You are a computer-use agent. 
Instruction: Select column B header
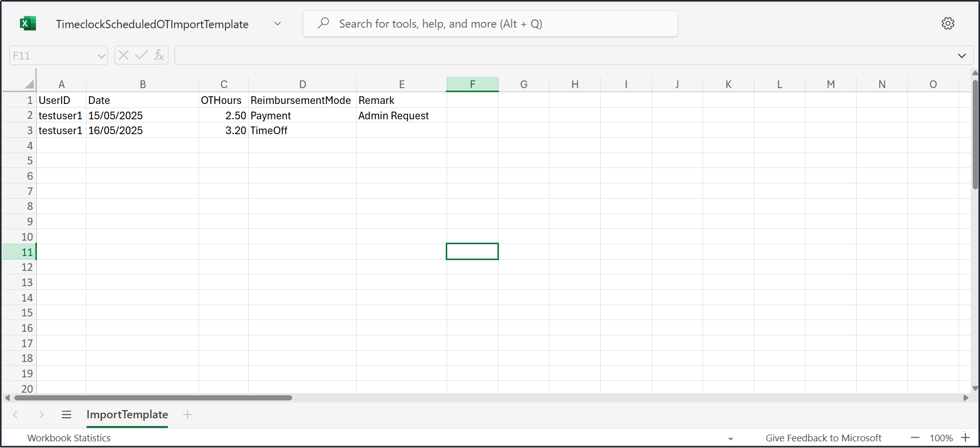click(143, 84)
